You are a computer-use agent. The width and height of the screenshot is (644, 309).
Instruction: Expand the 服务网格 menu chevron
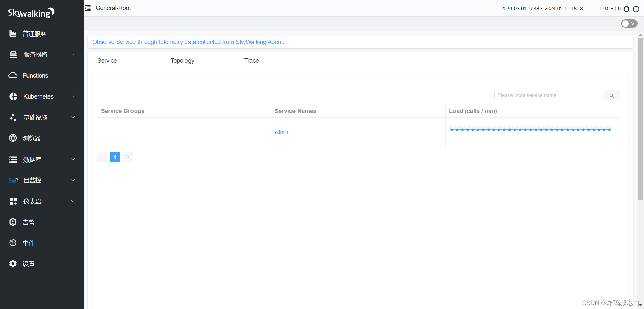(x=73, y=55)
